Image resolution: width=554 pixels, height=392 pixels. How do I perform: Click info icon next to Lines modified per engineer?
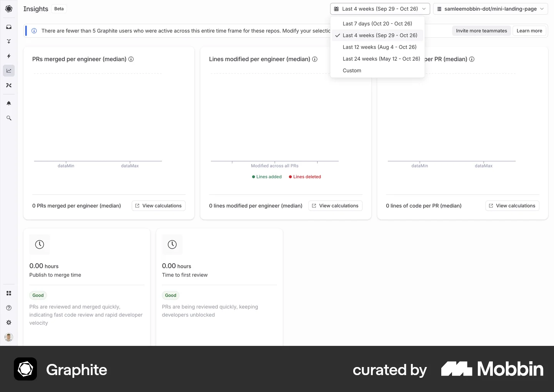pos(315,59)
